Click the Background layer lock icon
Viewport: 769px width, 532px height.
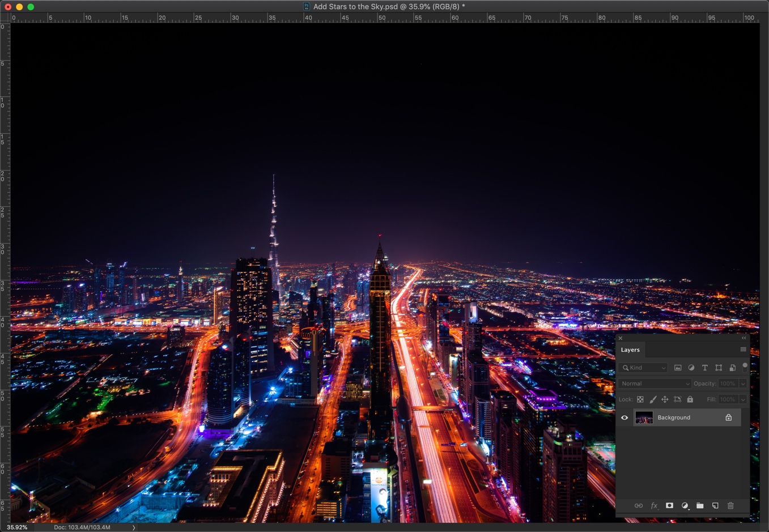(x=729, y=418)
